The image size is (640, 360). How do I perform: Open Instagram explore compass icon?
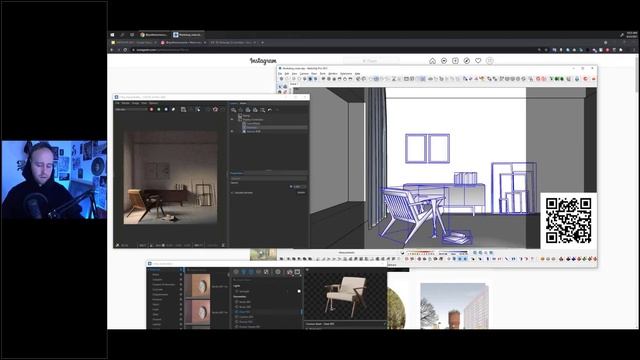(x=467, y=61)
